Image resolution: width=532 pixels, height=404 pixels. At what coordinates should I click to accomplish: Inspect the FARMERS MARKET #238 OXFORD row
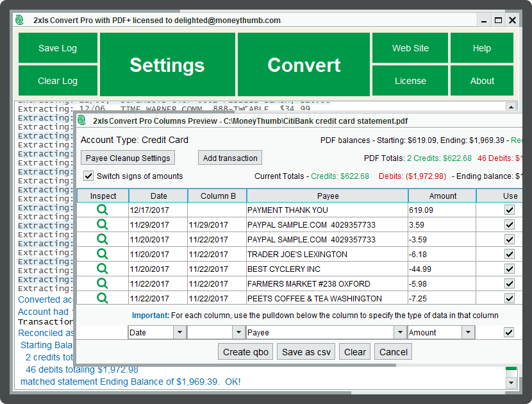(103, 283)
